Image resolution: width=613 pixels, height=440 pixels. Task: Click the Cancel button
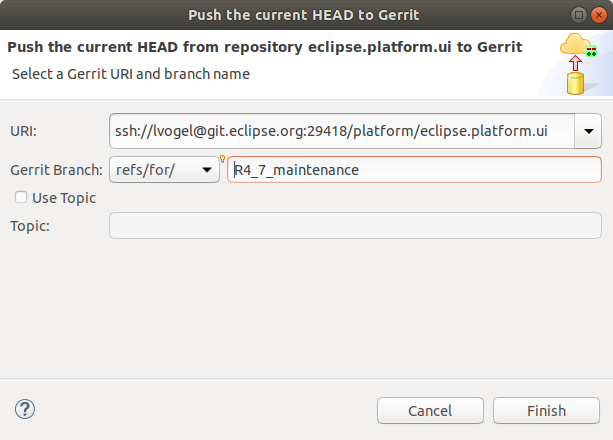click(x=430, y=411)
